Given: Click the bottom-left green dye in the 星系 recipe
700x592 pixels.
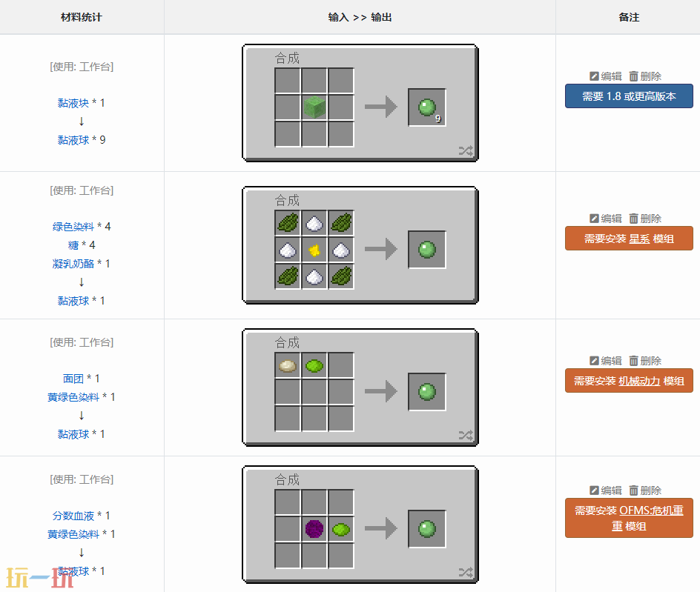Looking at the screenshot, I should click(x=288, y=276).
